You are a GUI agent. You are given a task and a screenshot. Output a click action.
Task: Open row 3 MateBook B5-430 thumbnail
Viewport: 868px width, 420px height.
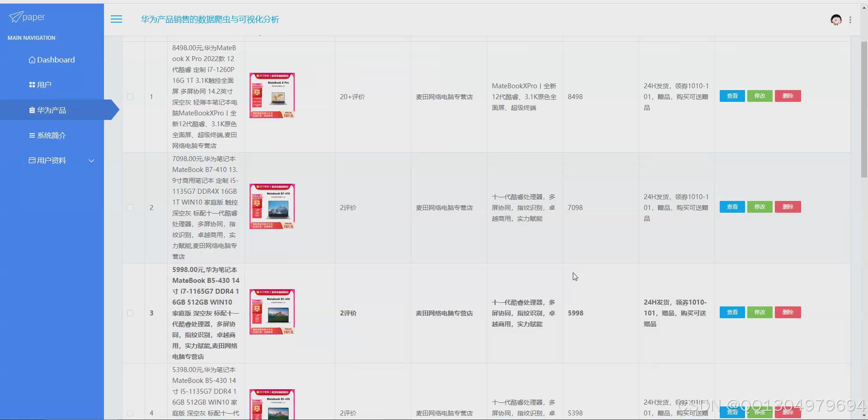click(272, 312)
